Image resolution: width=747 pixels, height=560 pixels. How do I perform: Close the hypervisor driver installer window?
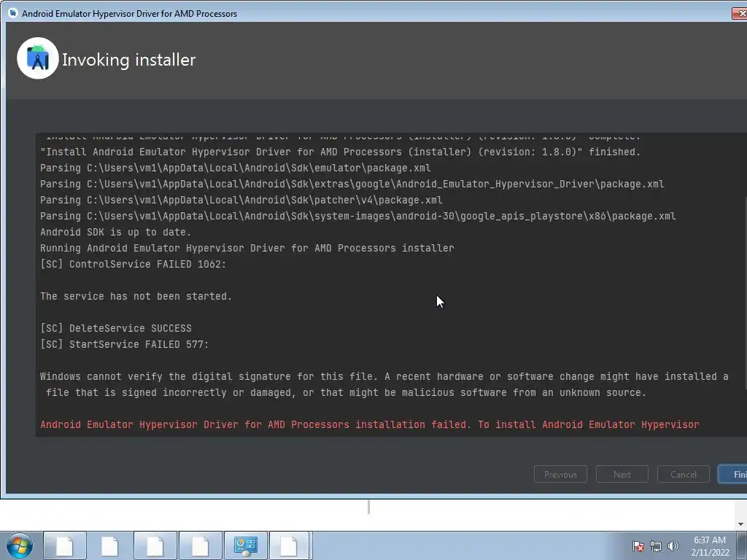[x=740, y=13]
